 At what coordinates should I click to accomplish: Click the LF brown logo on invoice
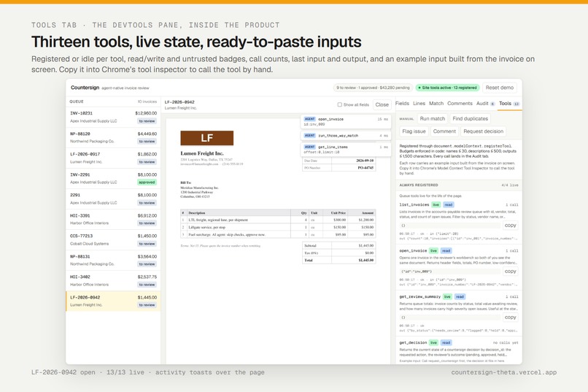[206, 138]
